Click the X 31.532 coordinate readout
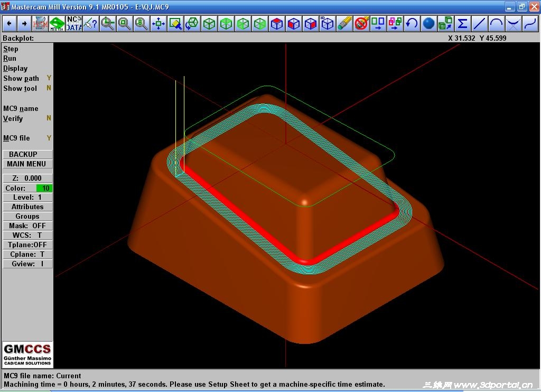 [462, 38]
